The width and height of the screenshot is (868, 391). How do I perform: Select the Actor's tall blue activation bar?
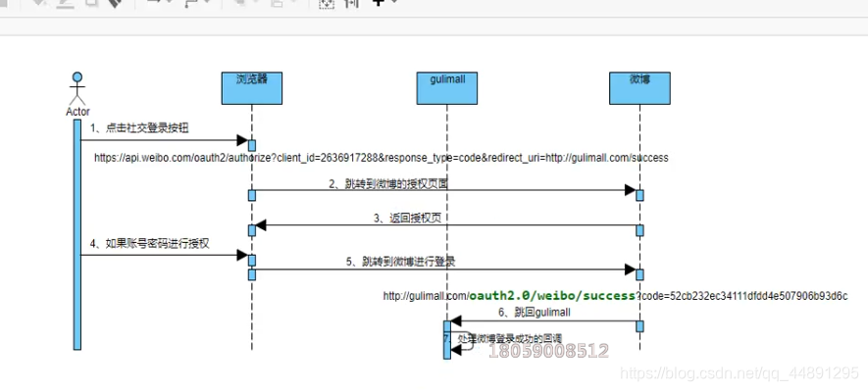point(77,234)
